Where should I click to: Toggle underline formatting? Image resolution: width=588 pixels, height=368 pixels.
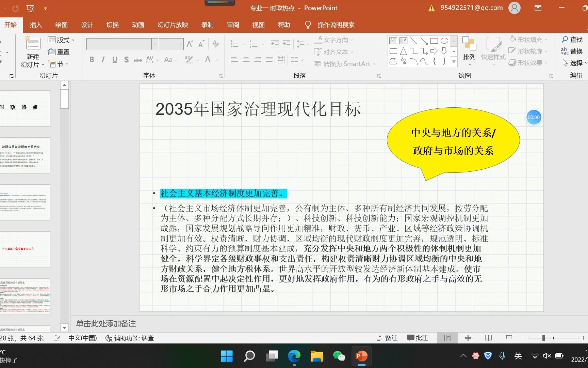click(114, 59)
